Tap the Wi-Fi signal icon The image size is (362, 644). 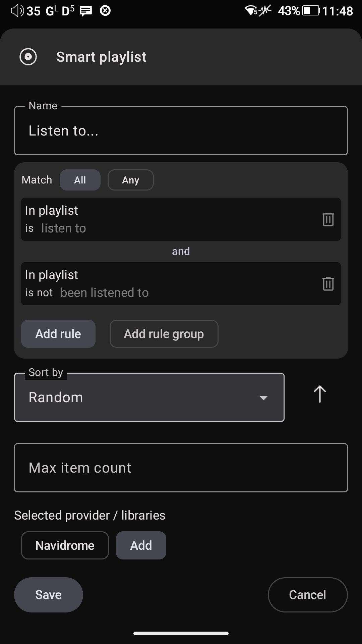tap(251, 11)
